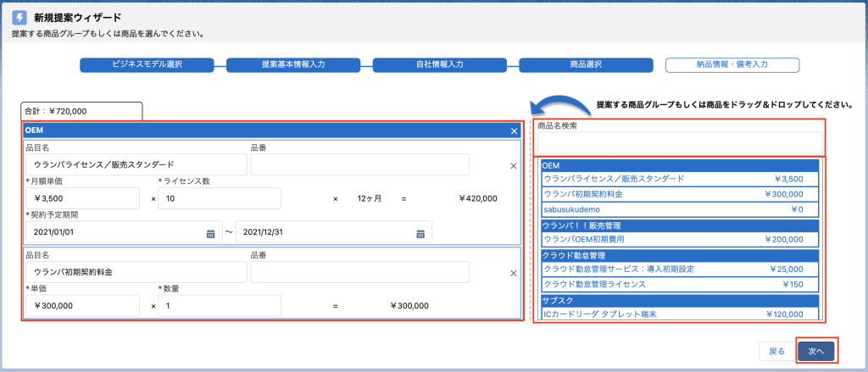Select ウランバ！！販売管理 group header
The height and width of the screenshot is (372, 868).
point(679,225)
